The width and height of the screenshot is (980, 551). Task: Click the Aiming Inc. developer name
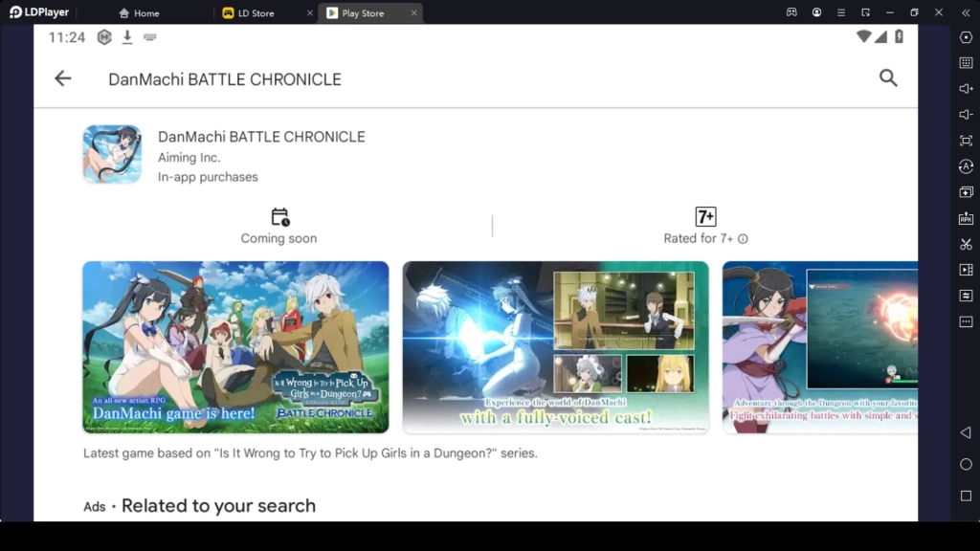pos(189,158)
